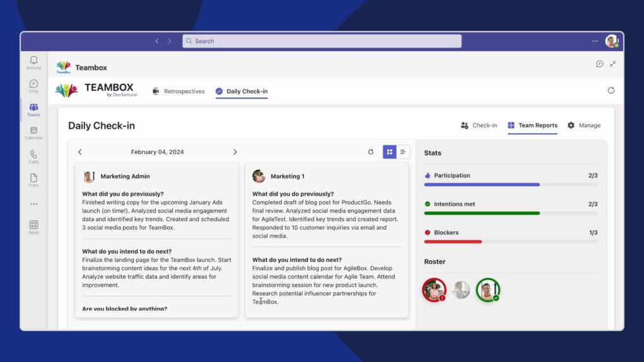Image resolution: width=644 pixels, height=362 pixels.
Task: Open the Manage settings view
Action: (584, 126)
